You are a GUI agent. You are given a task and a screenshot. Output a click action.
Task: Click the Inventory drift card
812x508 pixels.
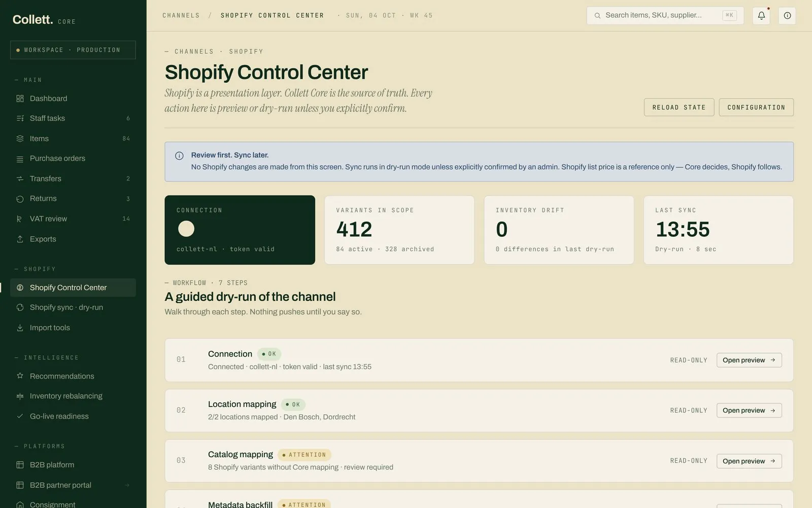click(x=559, y=230)
